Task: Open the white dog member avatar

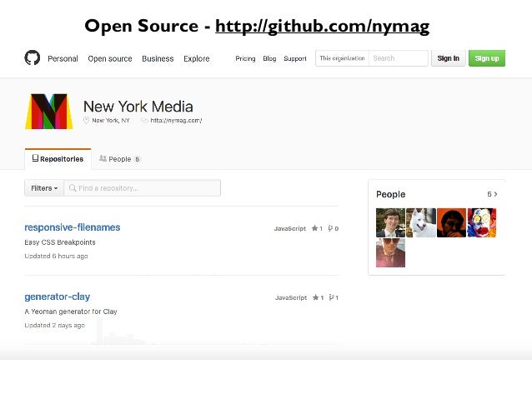Action: pyautogui.click(x=421, y=222)
